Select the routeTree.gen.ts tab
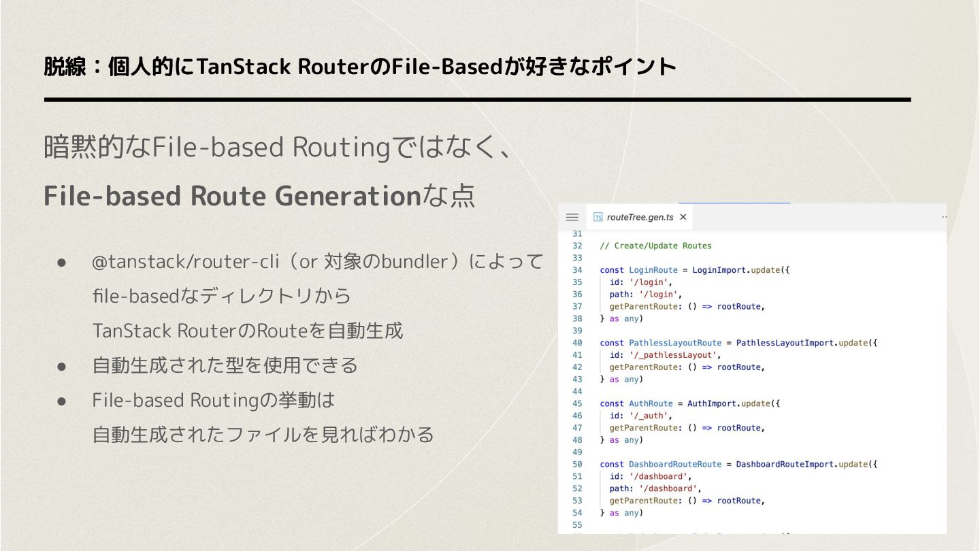 click(x=640, y=217)
